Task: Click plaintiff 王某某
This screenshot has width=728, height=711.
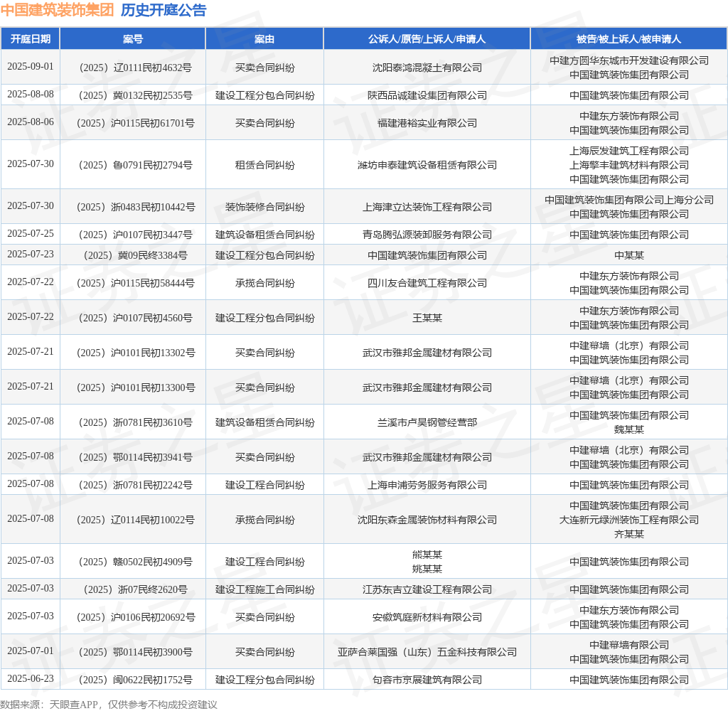Action: tap(427, 318)
